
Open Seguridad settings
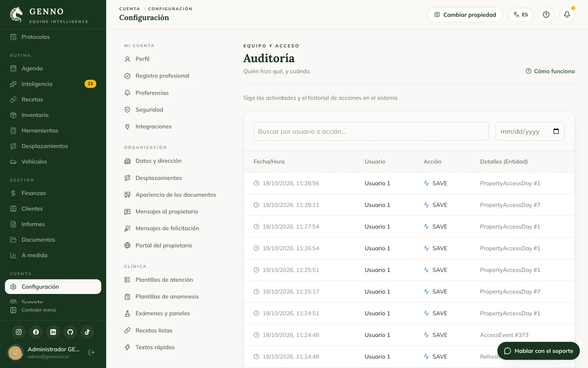144,110
